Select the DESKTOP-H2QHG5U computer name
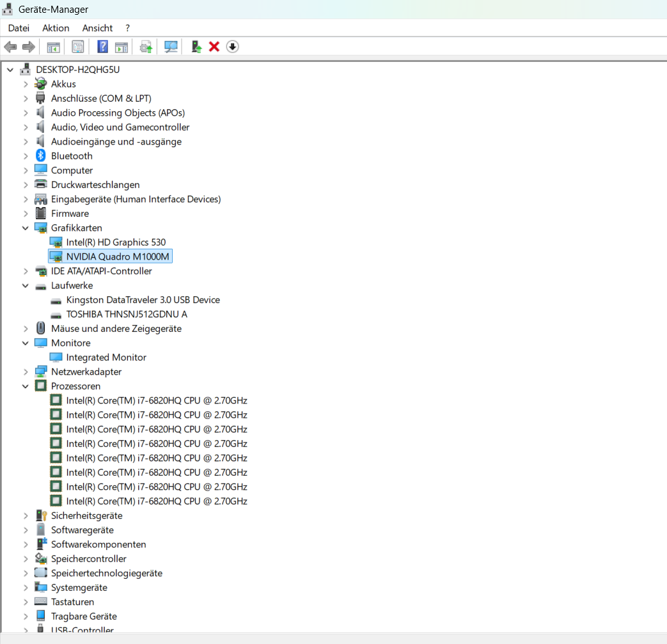The image size is (667, 644). (77, 69)
